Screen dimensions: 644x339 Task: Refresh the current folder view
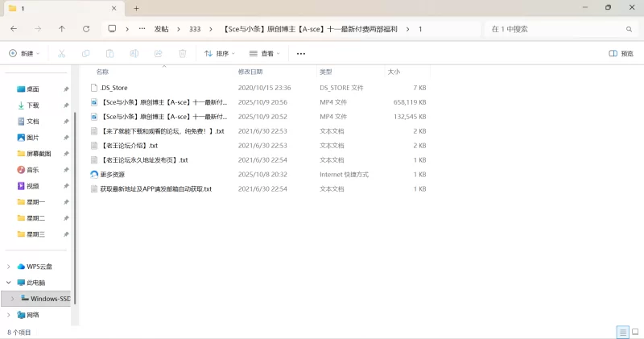pyautogui.click(x=86, y=29)
